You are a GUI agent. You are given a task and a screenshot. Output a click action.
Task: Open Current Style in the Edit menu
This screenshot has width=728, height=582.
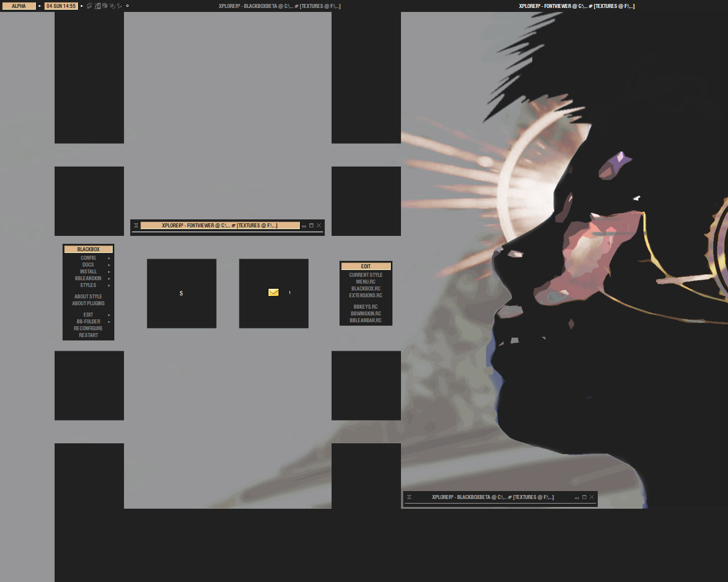coord(366,275)
